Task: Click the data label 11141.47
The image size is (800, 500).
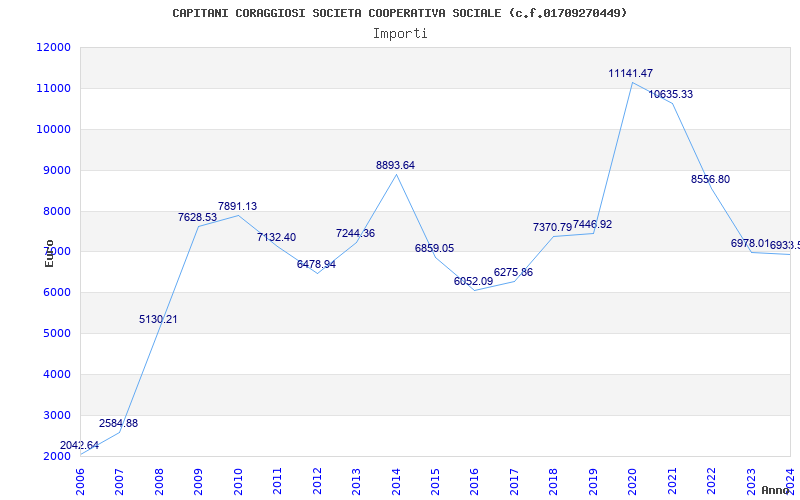Action: click(631, 73)
